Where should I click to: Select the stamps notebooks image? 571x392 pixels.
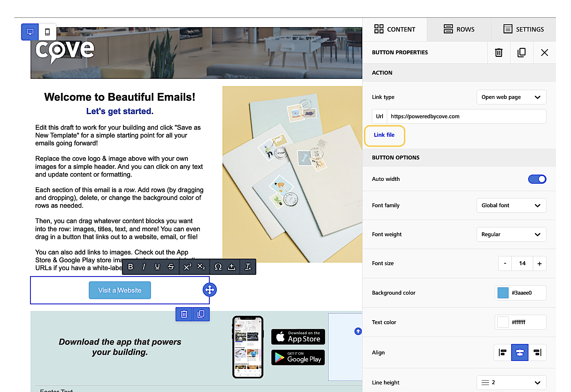coord(292,174)
